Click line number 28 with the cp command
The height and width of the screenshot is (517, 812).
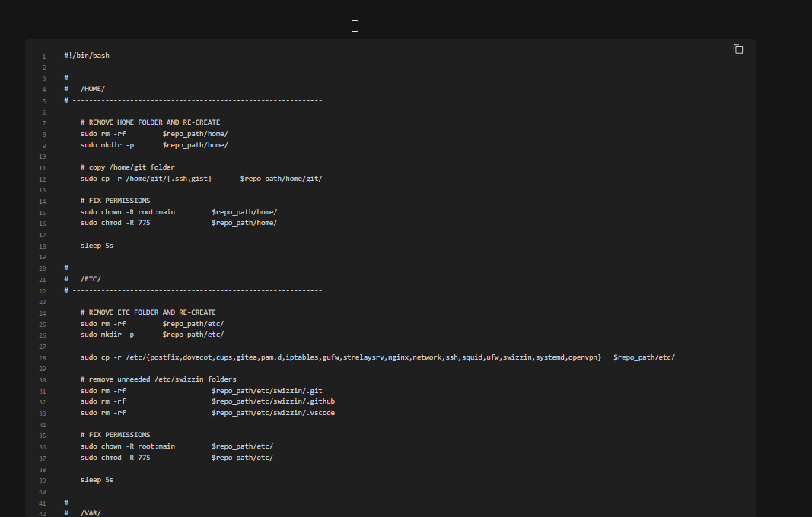41,357
